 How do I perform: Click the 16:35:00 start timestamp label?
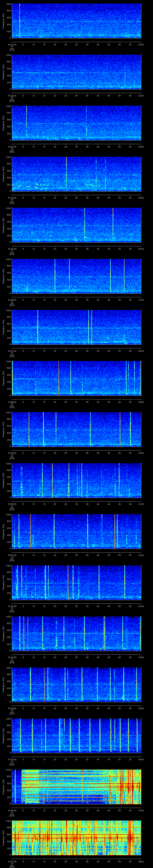pyautogui.click(x=12, y=759)
